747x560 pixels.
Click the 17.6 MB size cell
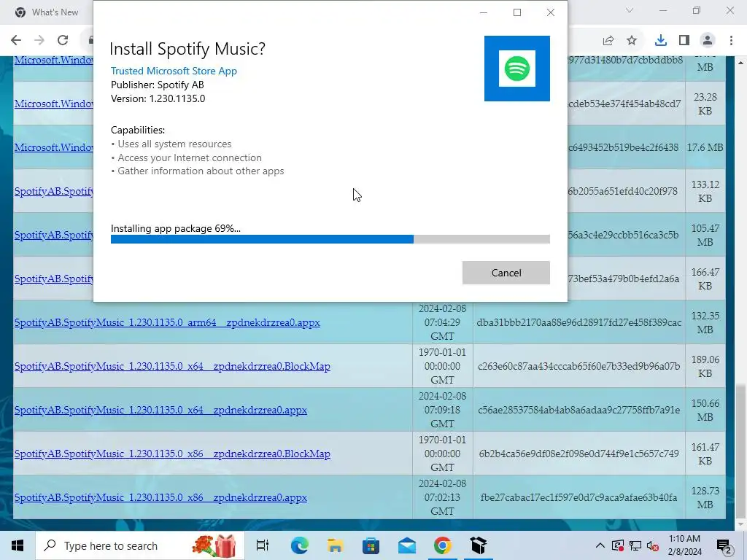point(705,147)
